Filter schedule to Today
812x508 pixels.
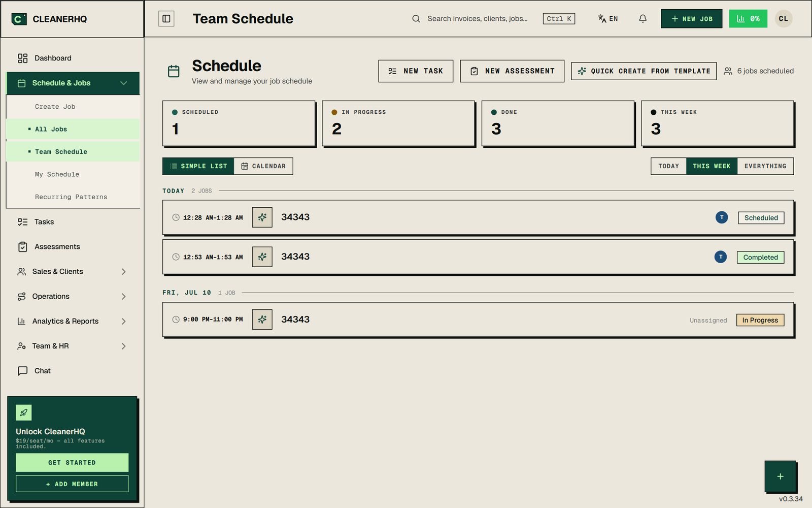[668, 166]
